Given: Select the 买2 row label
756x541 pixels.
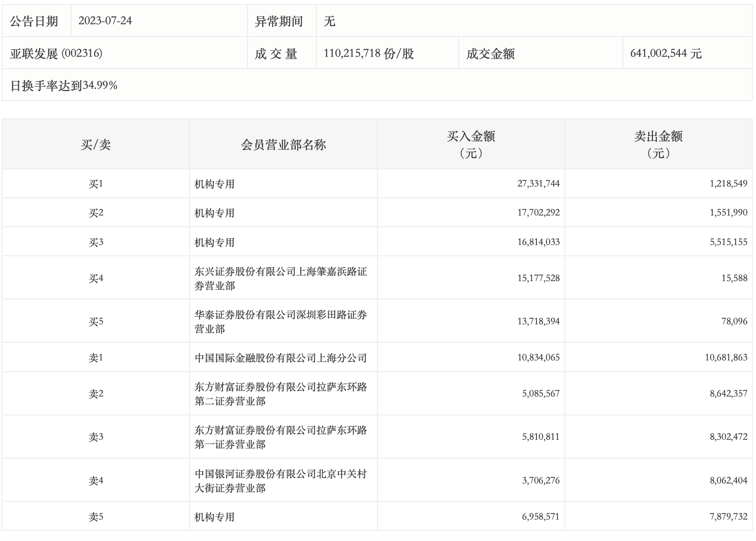Looking at the screenshot, I should [x=96, y=213].
